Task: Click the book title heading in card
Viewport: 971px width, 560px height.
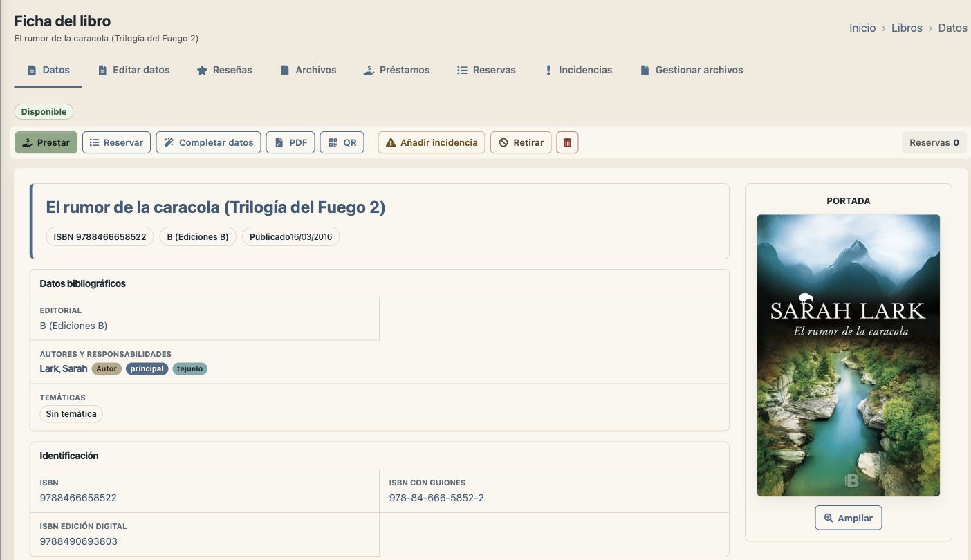Action: 216,207
